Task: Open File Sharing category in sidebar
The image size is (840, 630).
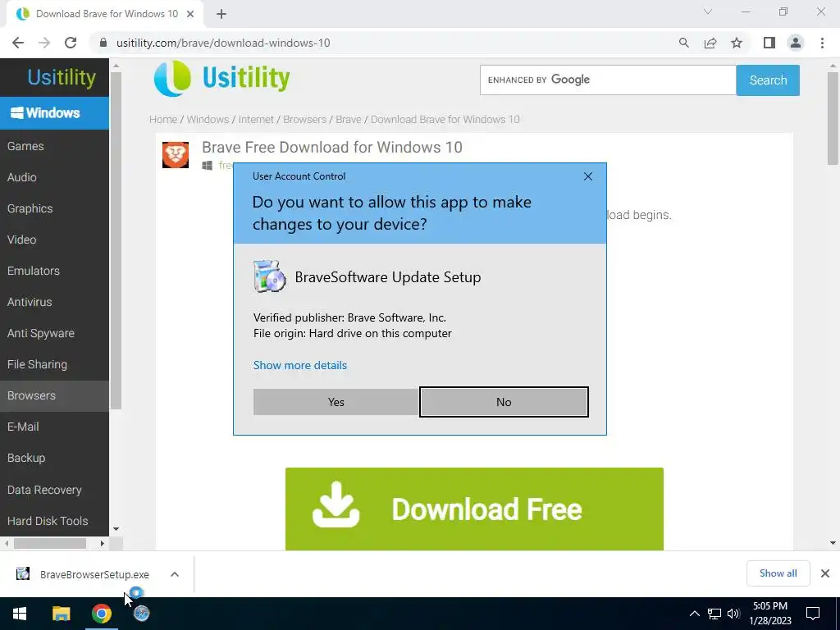Action: point(54,364)
